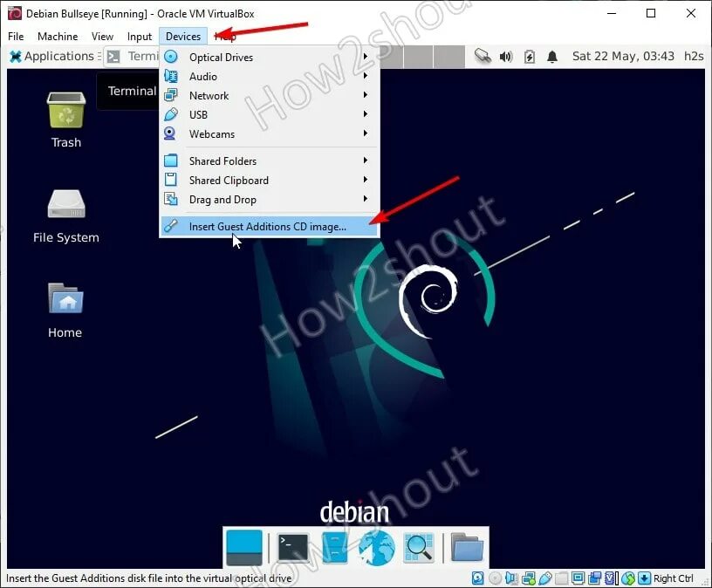Open the Machine menu
Screen dimensions: 712x588
tap(58, 37)
